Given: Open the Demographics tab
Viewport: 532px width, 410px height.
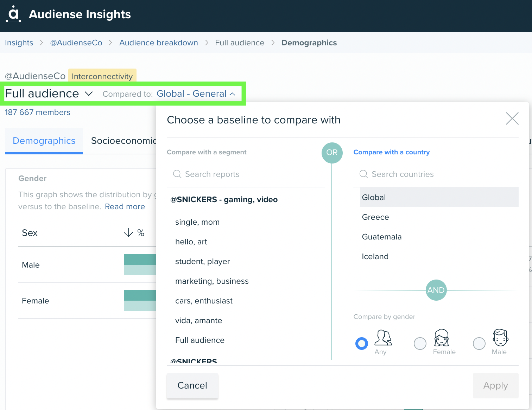Looking at the screenshot, I should click(44, 141).
